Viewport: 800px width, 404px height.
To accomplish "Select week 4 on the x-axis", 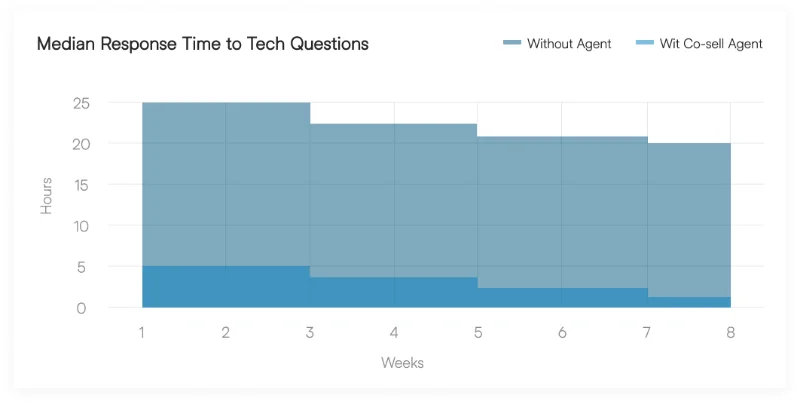I will (394, 332).
